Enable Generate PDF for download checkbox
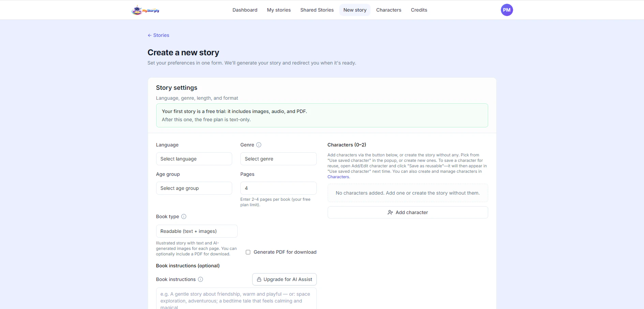 click(248, 252)
